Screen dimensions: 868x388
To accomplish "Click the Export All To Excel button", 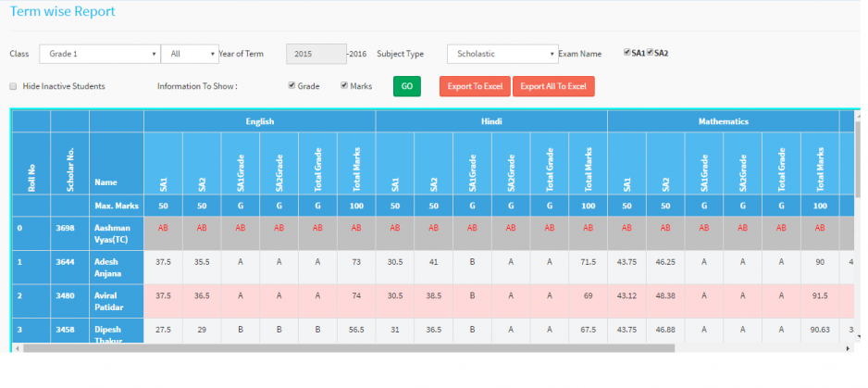I will coord(553,87).
